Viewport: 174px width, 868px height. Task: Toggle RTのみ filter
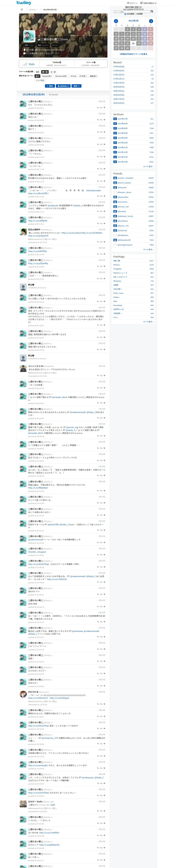73,76
